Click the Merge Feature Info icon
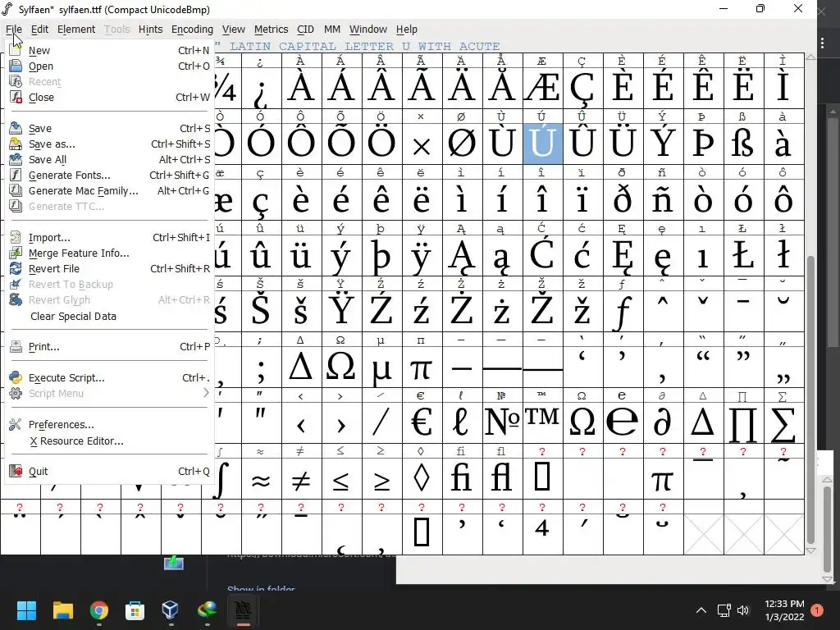Image resolution: width=840 pixels, height=630 pixels. coord(16,253)
